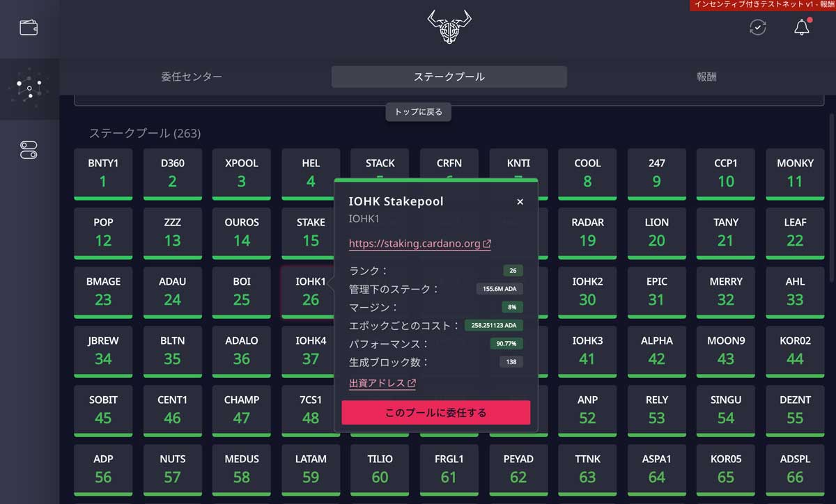This screenshot has height=504, width=836.
Task: Open the 出資アドレス link
Action: pyautogui.click(x=382, y=383)
